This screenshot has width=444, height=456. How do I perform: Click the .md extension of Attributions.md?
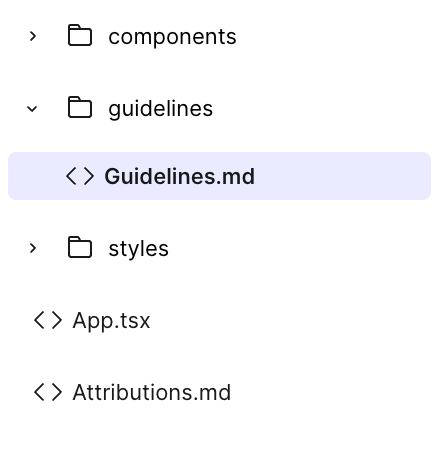[212, 392]
